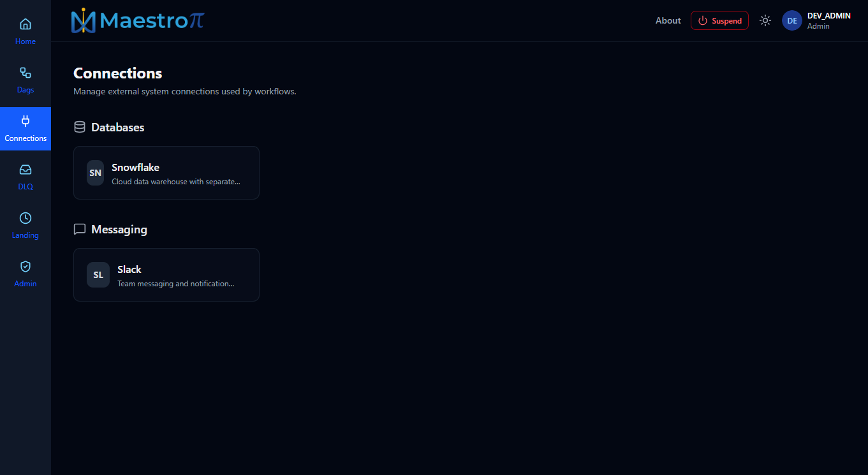This screenshot has width=868, height=475.
Task: Open the About link
Action: (668, 20)
